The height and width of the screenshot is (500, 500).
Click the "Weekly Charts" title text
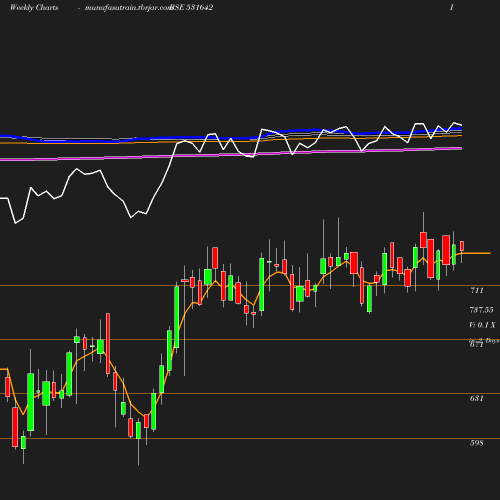(34, 7)
